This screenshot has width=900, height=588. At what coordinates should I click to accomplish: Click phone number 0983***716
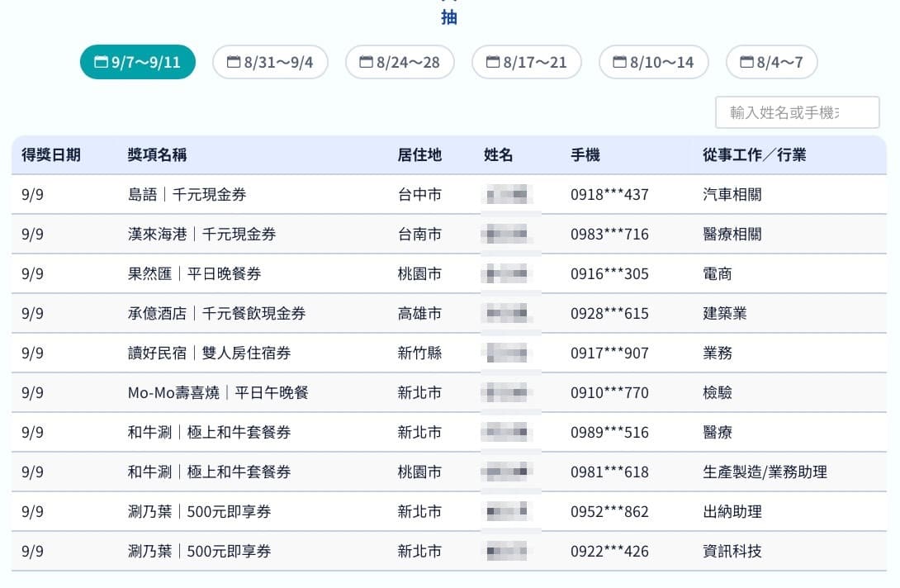pos(609,235)
